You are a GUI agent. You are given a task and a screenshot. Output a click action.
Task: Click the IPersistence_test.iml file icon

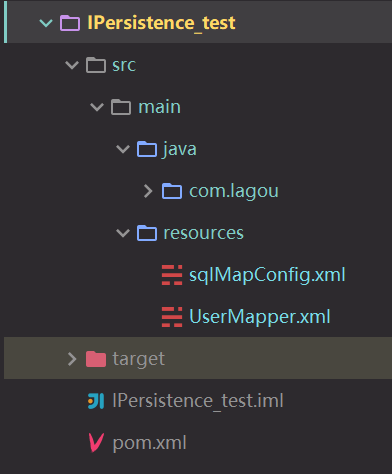[96, 401]
